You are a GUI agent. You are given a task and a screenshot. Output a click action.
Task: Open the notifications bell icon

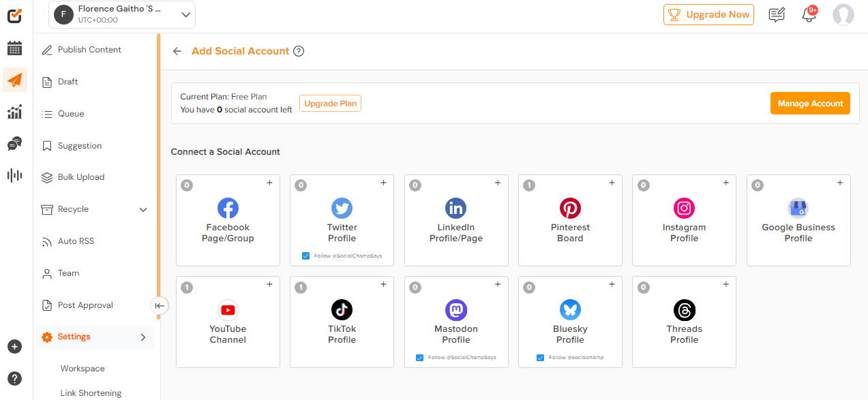(x=809, y=15)
